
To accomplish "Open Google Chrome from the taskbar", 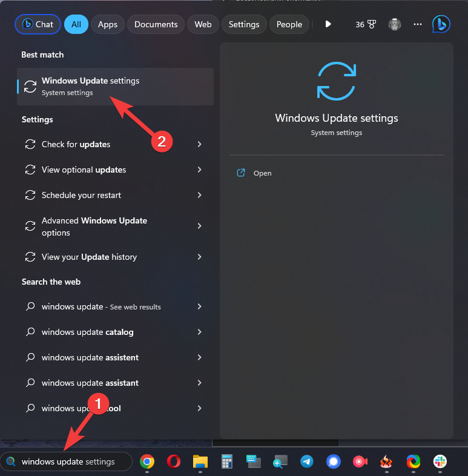I will 146,462.
